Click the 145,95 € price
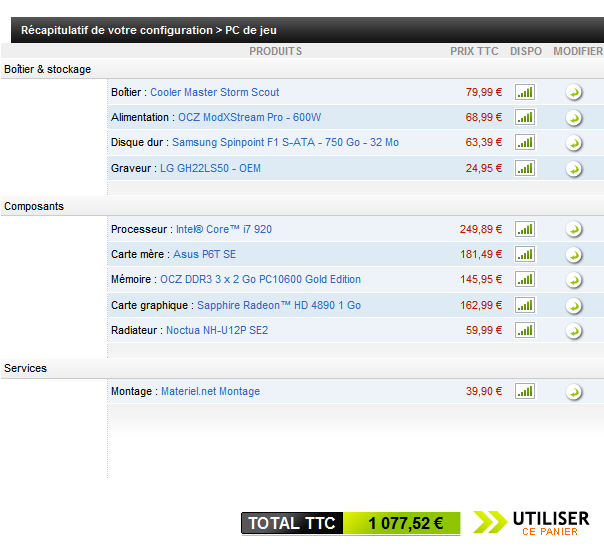604x552 pixels. click(x=481, y=279)
